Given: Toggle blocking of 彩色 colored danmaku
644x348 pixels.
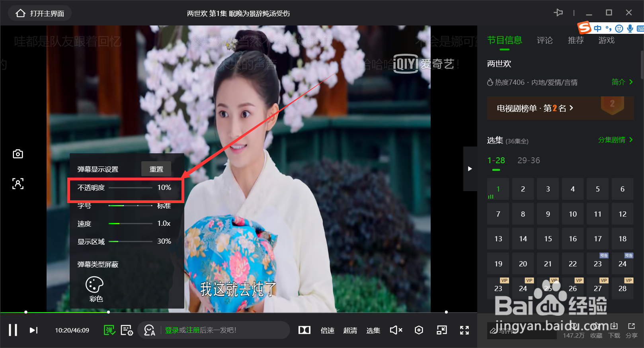Looking at the screenshot, I should (x=95, y=289).
